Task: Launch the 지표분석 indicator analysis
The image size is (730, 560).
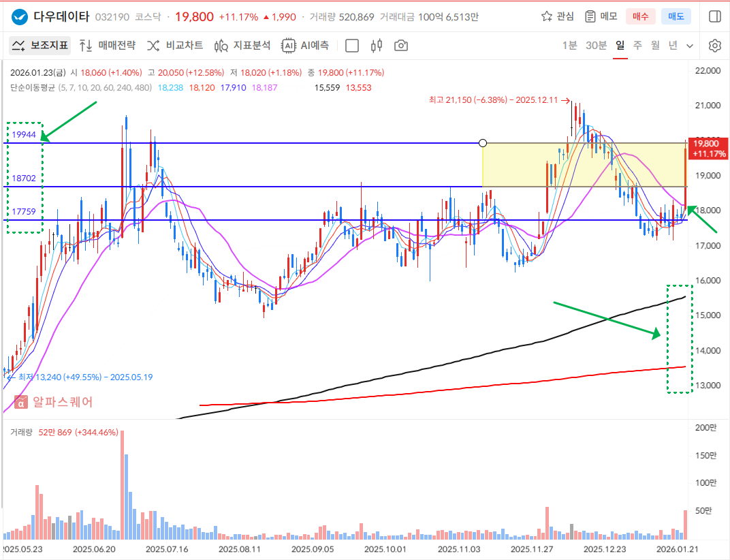Action: pyautogui.click(x=242, y=46)
